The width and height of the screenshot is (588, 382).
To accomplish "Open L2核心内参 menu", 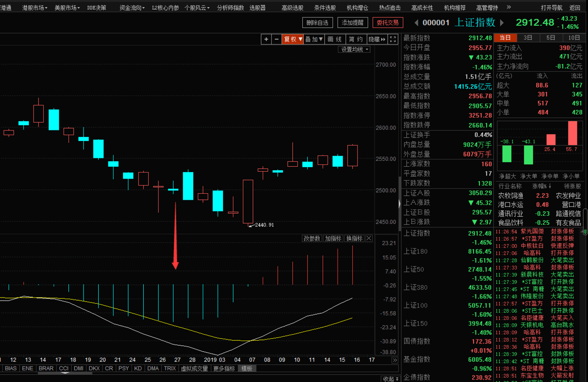I will tap(165, 8).
